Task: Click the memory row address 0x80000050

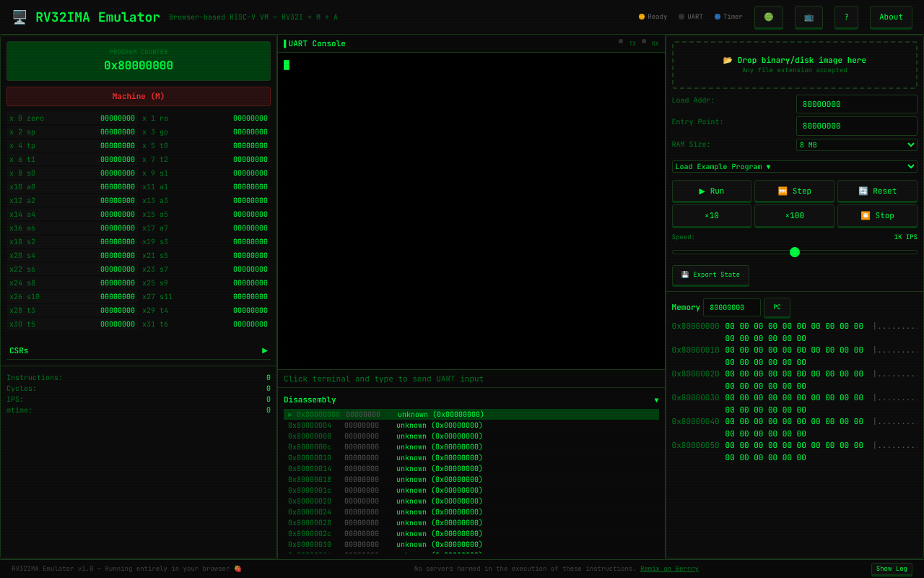Action: (x=696, y=446)
